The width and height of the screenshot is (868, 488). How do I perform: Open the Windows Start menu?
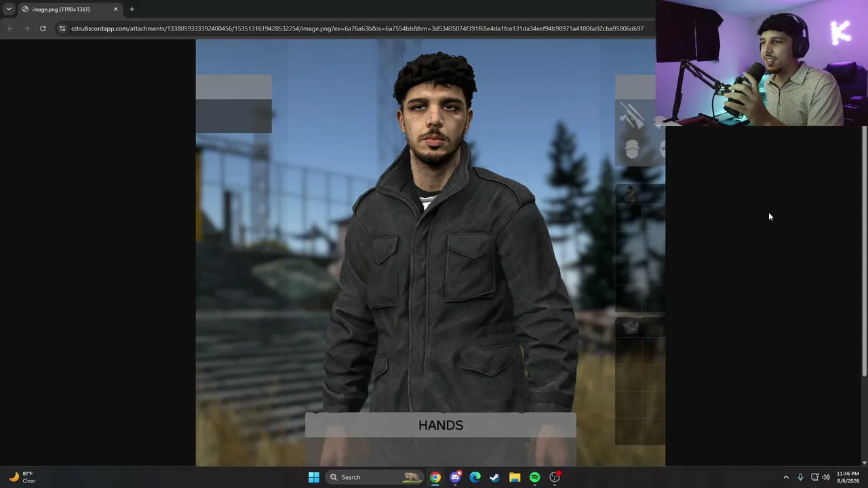314,477
